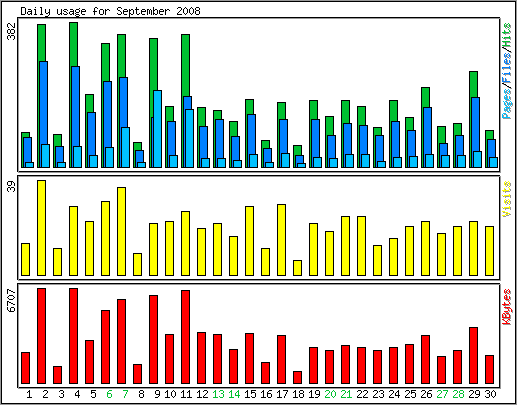
Task: Click the blue Files bar for day 29
Action: [x=476, y=124]
